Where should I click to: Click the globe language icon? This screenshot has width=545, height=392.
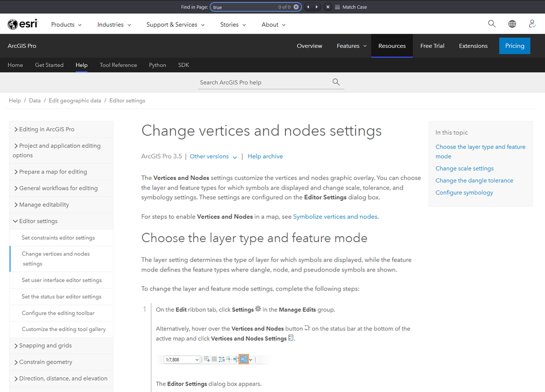click(512, 24)
